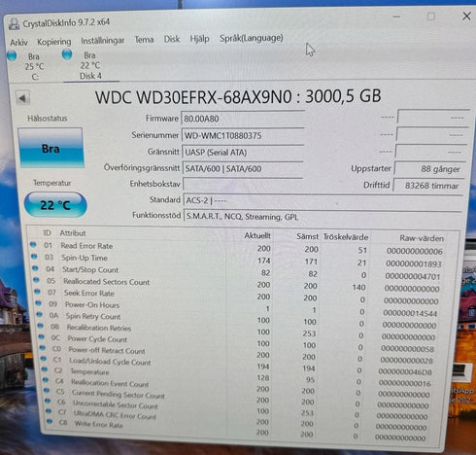Click the empty Enhetsbokstav field

click(243, 184)
